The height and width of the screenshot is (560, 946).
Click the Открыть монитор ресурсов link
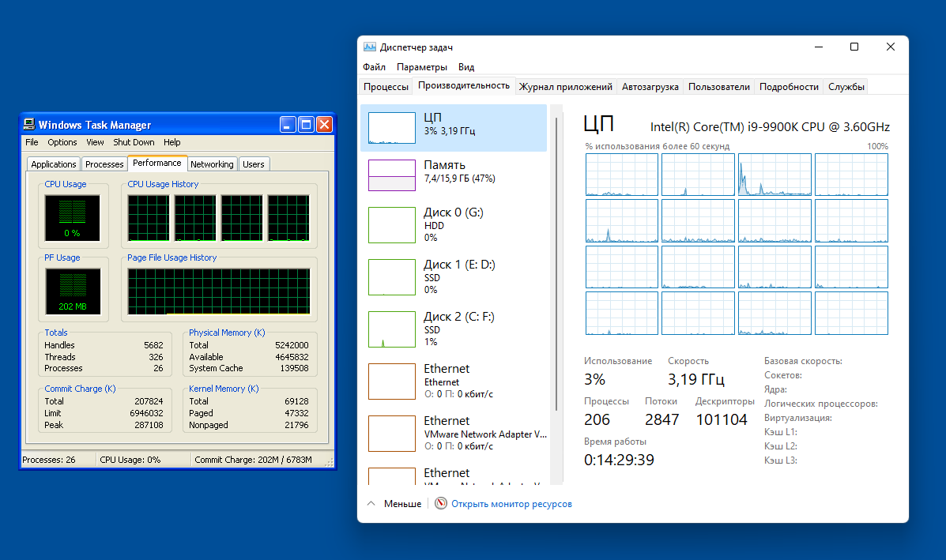511,503
